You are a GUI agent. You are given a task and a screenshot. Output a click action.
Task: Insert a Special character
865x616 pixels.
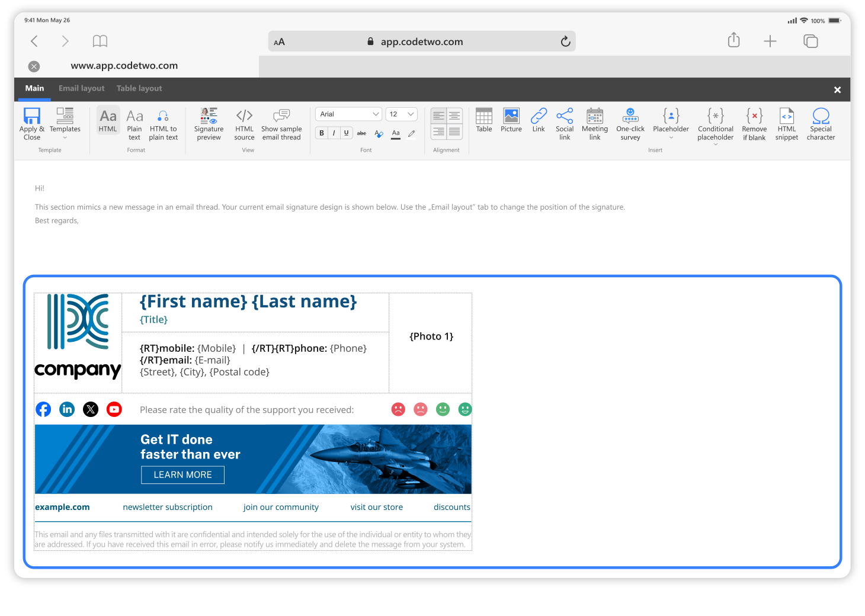(821, 124)
